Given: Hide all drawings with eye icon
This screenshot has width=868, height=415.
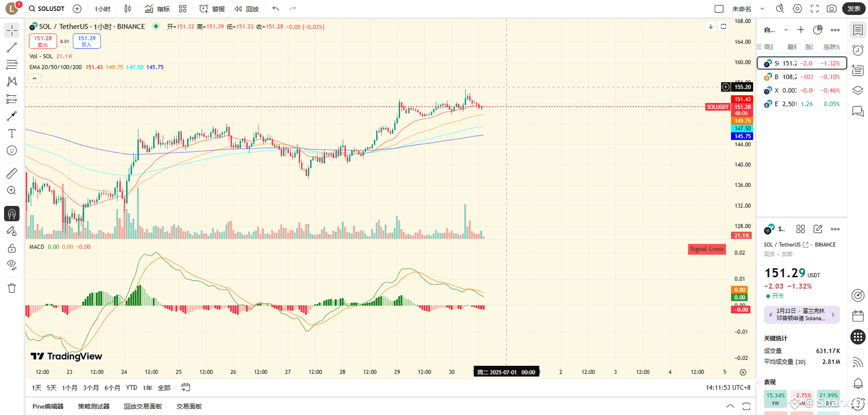Looking at the screenshot, I should 12,265.
